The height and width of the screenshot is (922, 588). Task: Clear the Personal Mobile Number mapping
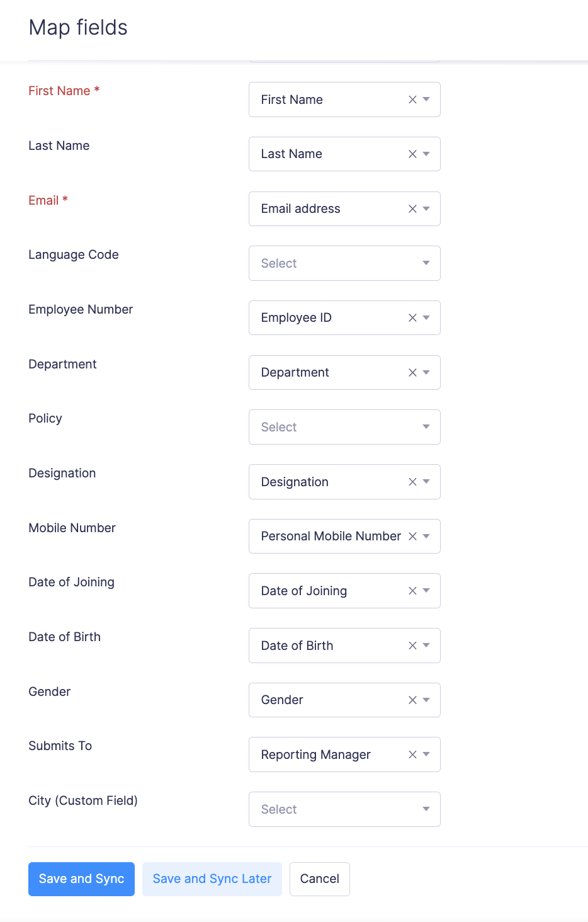pos(411,536)
